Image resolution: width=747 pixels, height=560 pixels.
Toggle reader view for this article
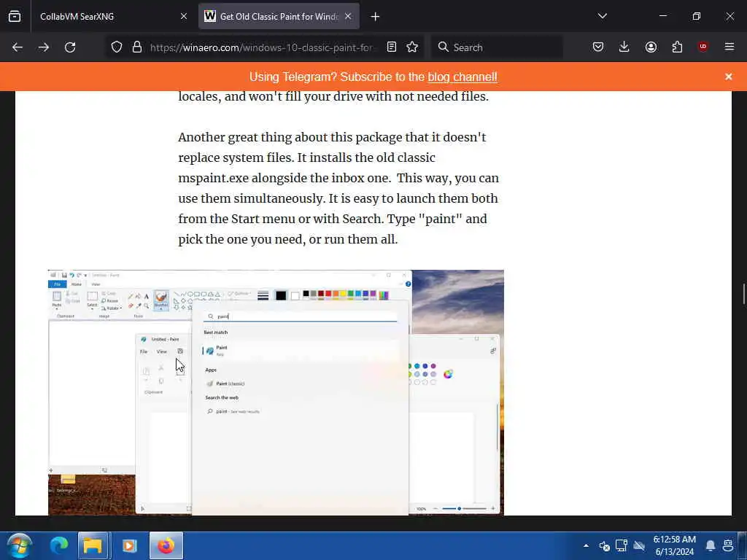(392, 47)
